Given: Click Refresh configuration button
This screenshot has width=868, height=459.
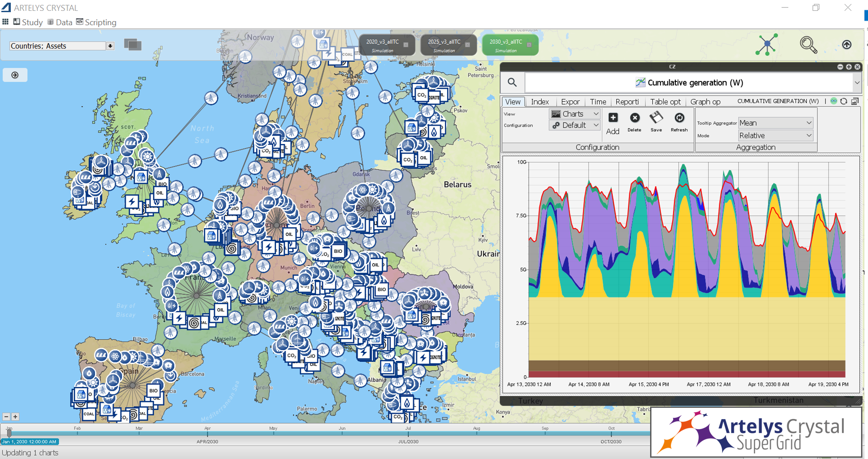Looking at the screenshot, I should pyautogui.click(x=679, y=122).
